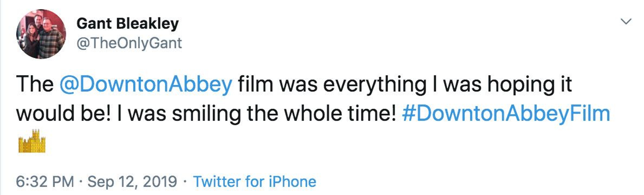The width and height of the screenshot is (644, 195).
Task: Click the Sep 12, 2019 date
Action: [x=132, y=181]
